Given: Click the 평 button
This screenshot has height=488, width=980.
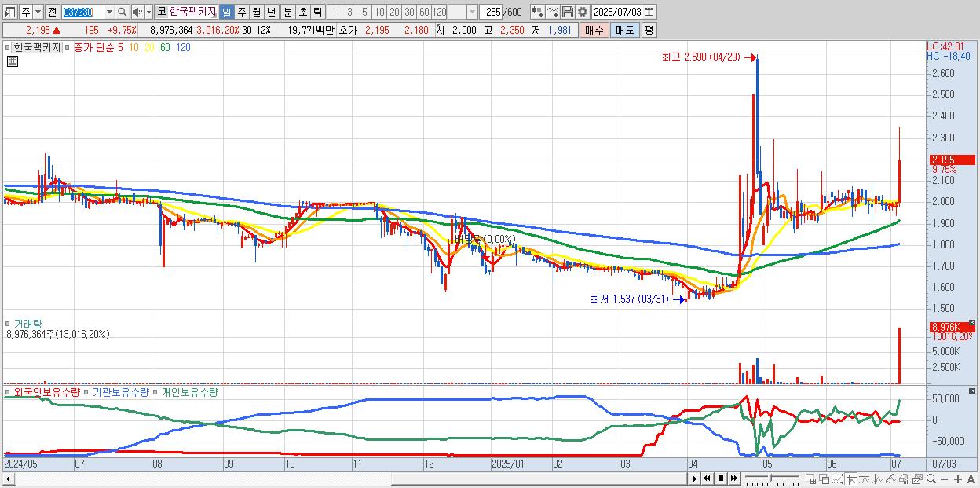Looking at the screenshot, I should [649, 30].
